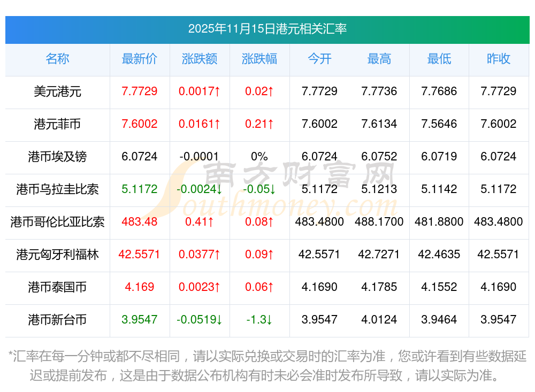Click the title 2025年11月15日港元相关汇率
Screen dimensions: 535x392
267,29
